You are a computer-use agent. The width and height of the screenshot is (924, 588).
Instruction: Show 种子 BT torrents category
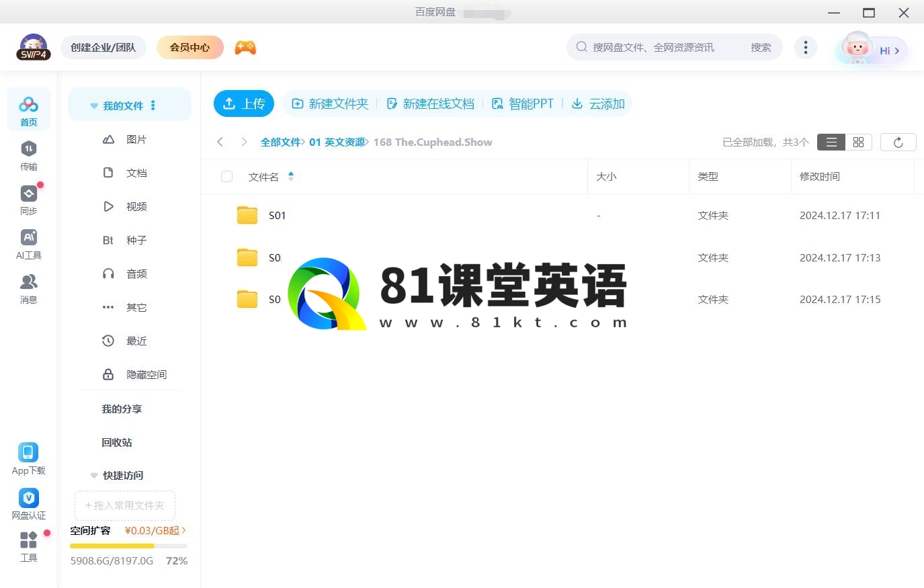click(x=125, y=240)
